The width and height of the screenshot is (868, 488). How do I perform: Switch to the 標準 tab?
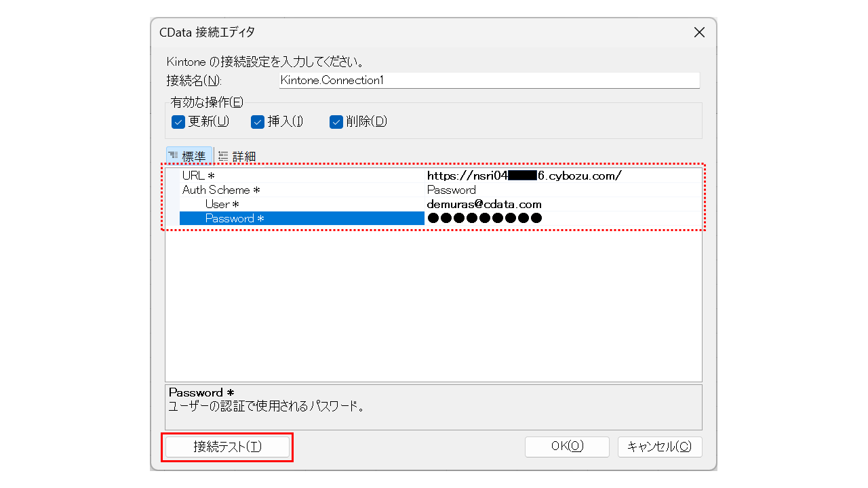189,156
